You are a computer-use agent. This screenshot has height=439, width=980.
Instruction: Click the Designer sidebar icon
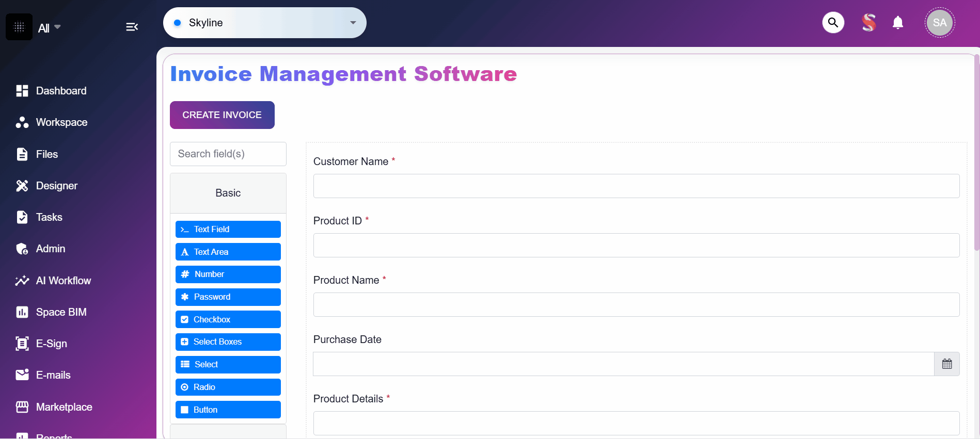22,186
